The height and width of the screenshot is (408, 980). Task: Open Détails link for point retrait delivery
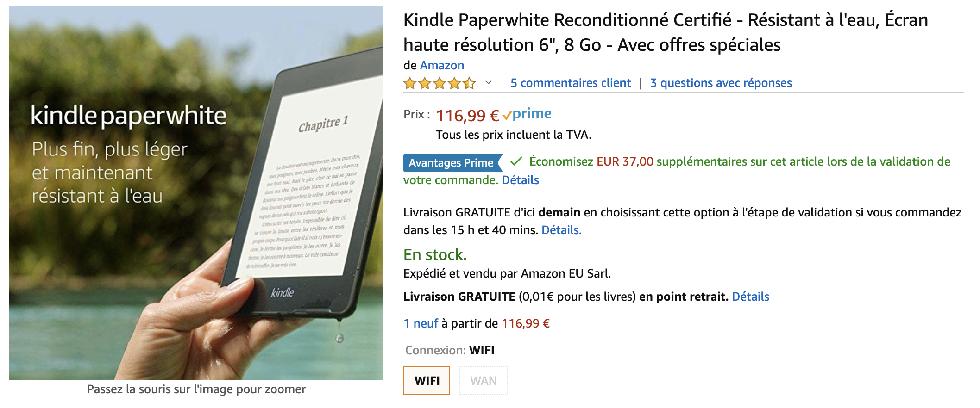pos(751,297)
